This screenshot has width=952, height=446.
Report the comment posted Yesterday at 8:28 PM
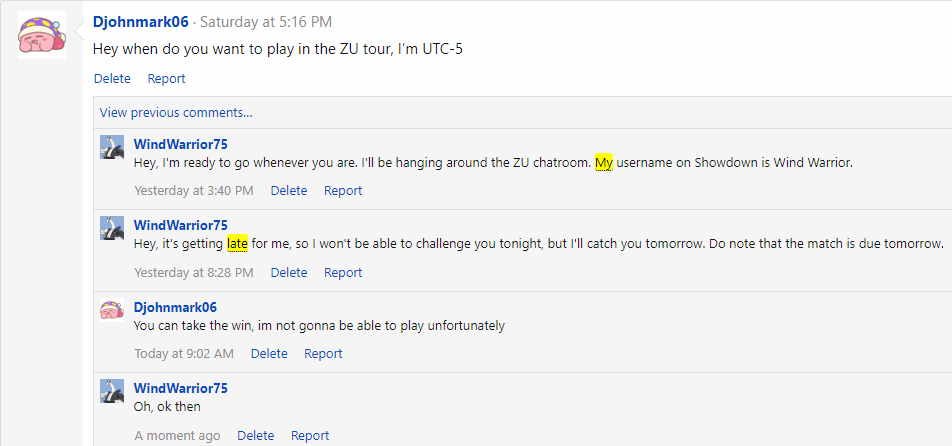(343, 272)
